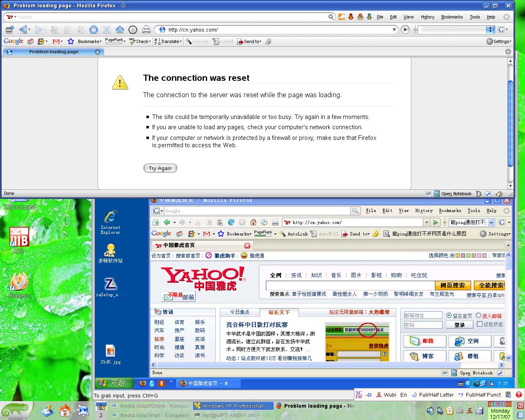Click the 网页搜索 button on Yahoo page

click(x=452, y=285)
